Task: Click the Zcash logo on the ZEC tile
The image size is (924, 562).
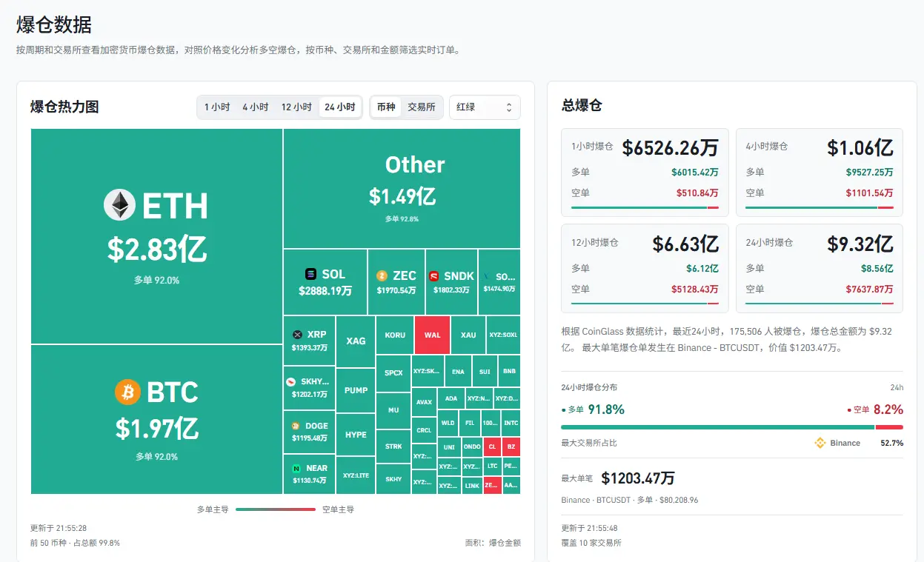Action: 382,275
